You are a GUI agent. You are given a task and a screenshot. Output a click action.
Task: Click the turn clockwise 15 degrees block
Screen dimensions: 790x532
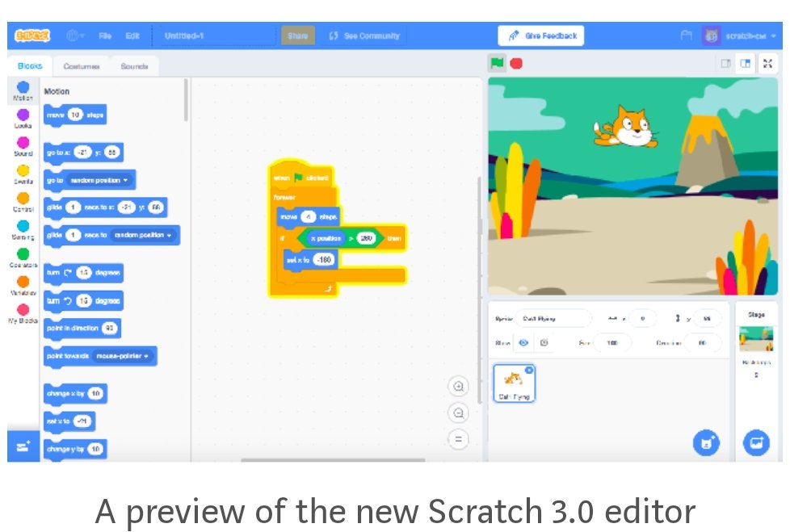tap(84, 273)
